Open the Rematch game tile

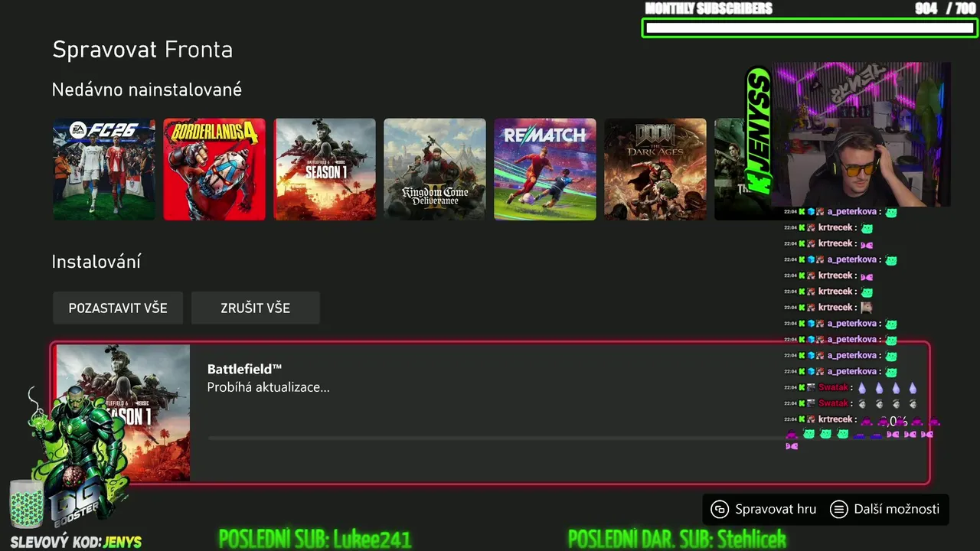click(x=545, y=169)
